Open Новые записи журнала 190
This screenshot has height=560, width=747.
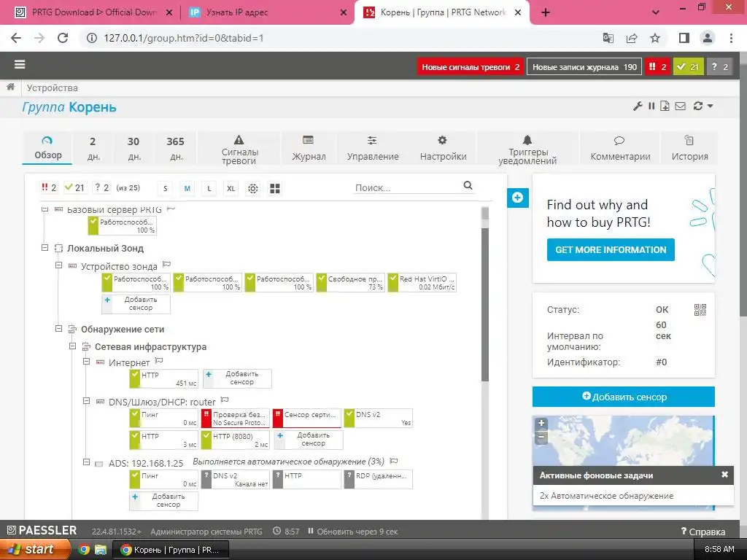(x=584, y=67)
